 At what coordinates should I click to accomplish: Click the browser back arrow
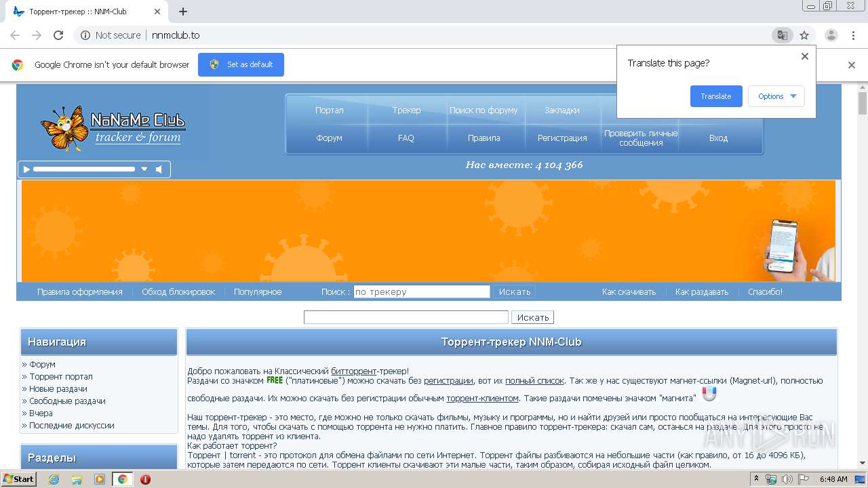pyautogui.click(x=15, y=35)
